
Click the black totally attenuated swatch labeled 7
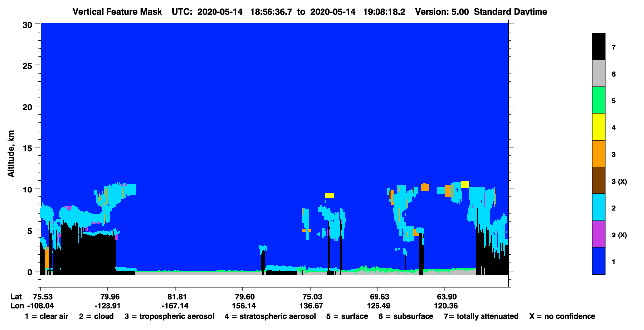pyautogui.click(x=599, y=47)
